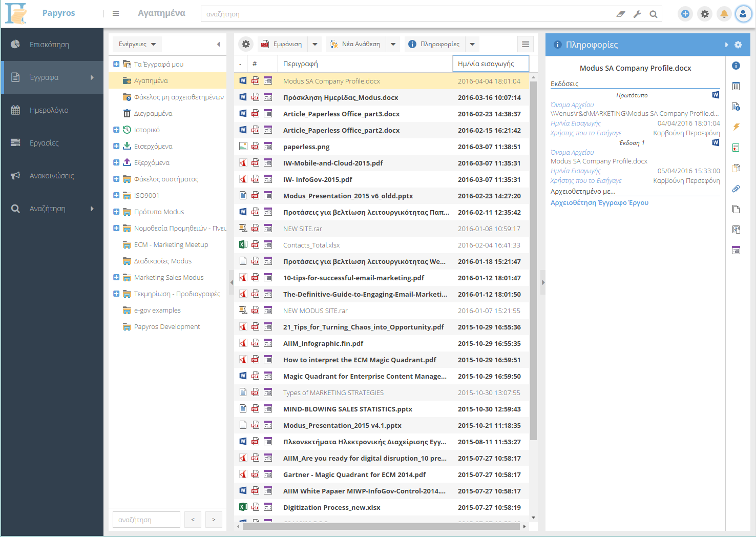Click the PDF file icon of AIIM_Infographic.fin.pdf

[x=243, y=343]
